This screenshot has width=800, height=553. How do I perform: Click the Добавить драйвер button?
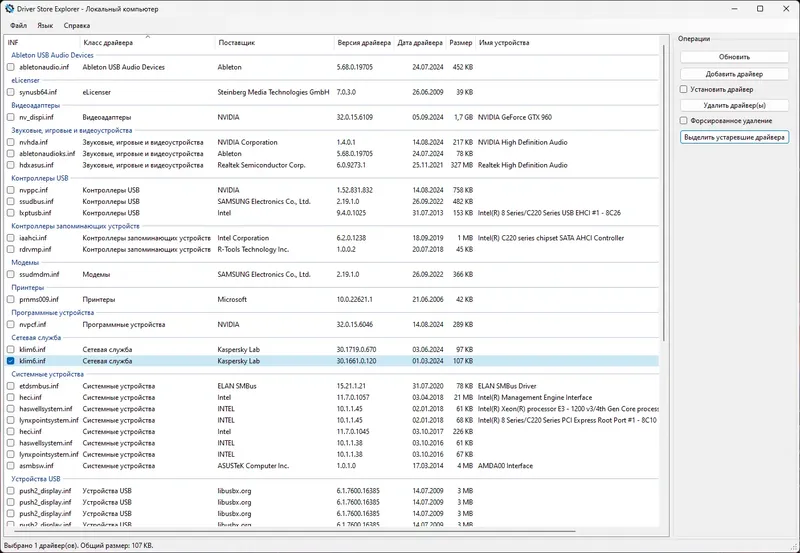tap(734, 74)
